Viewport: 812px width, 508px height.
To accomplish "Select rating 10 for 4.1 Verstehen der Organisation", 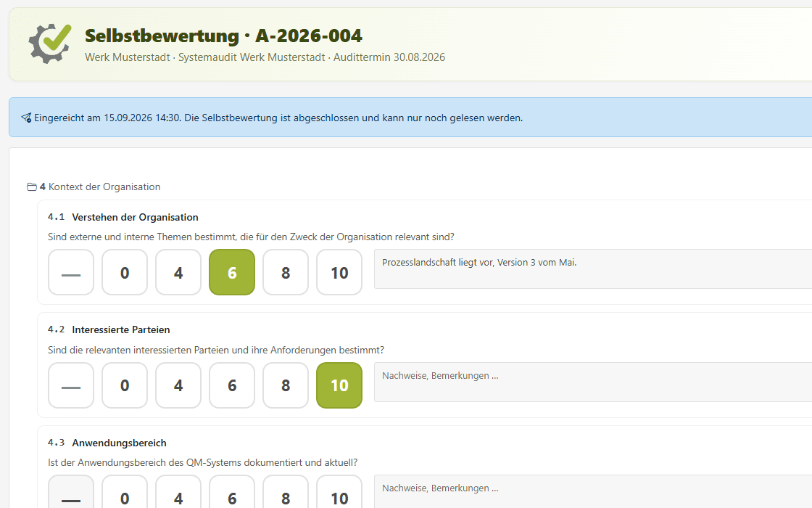I will (339, 272).
